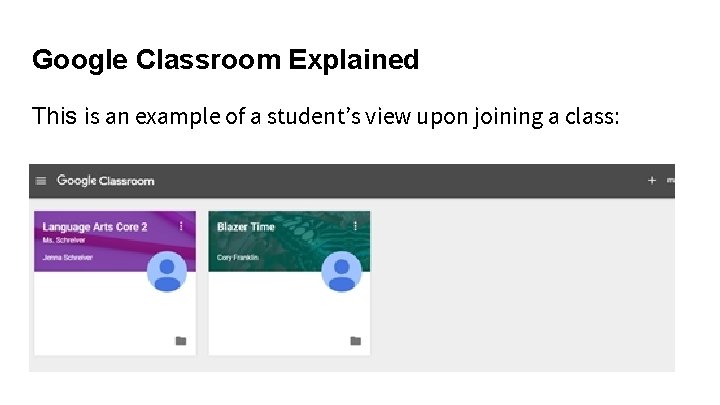Select teacher name Cory Franklin
This screenshot has width=720, height=405.
click(x=238, y=258)
